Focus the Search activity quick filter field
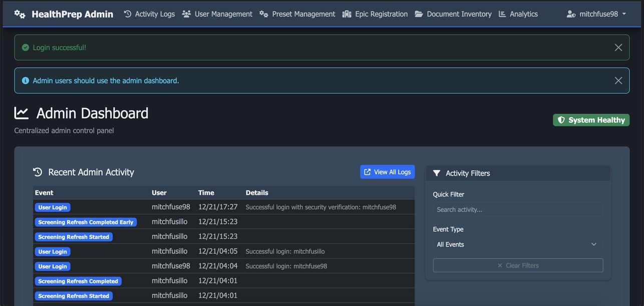Viewport: 644px width, 306px height. (517, 209)
